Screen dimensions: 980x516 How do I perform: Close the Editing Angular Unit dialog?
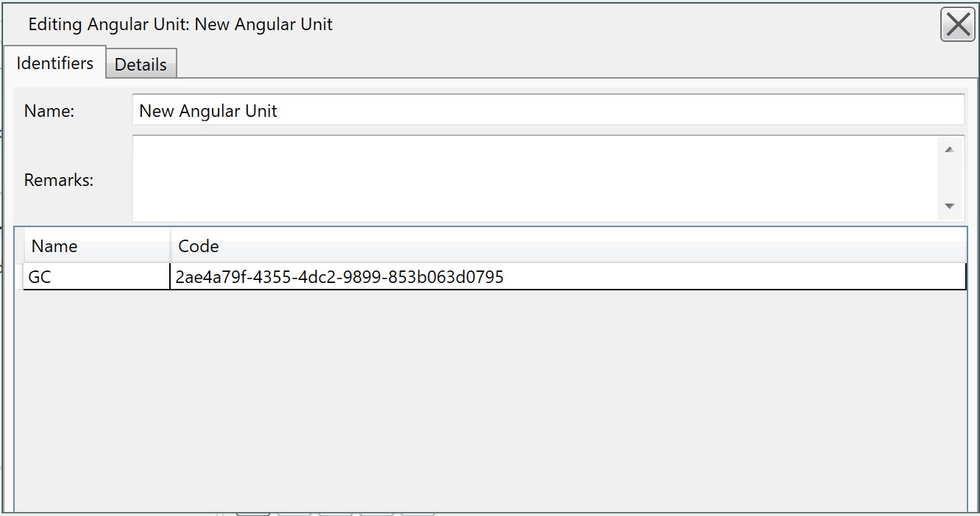957,24
